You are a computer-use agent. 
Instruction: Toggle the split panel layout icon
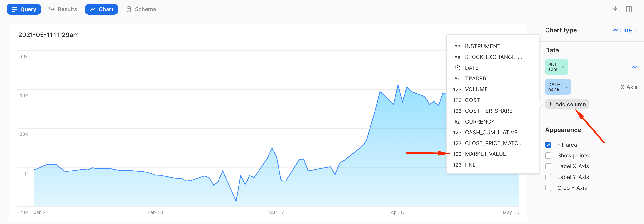629,9
